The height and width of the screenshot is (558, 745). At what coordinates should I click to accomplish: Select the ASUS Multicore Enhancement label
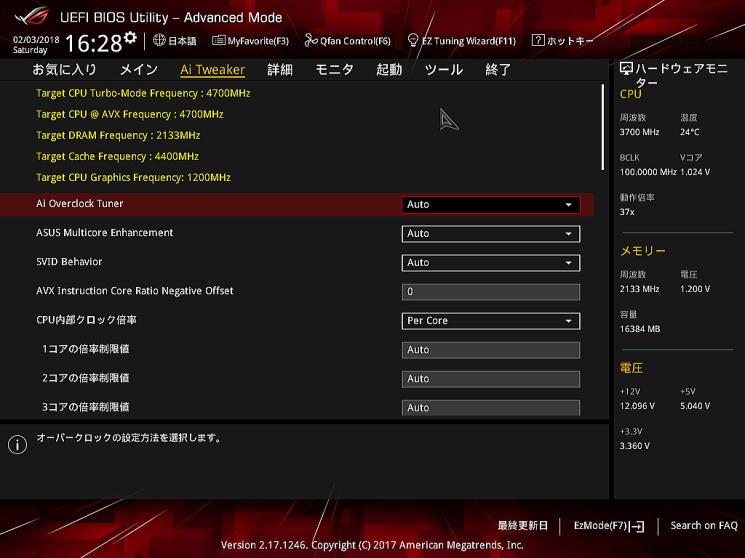(105, 232)
